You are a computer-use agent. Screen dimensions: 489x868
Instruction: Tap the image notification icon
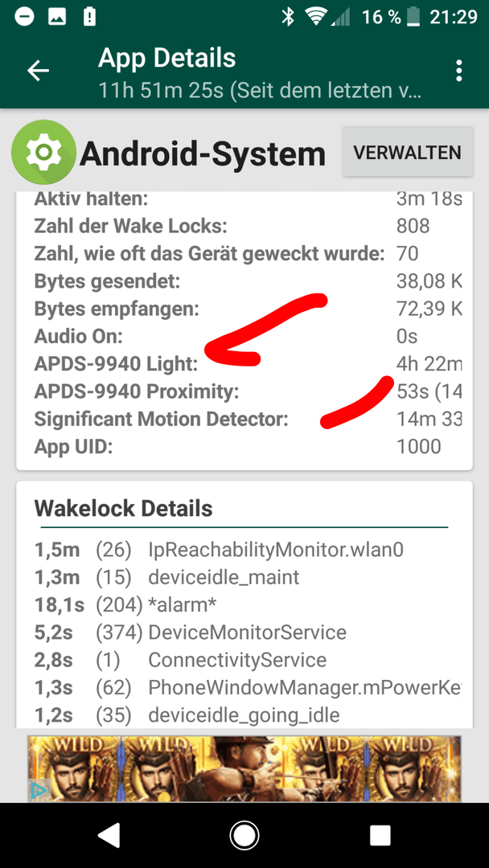point(58,17)
